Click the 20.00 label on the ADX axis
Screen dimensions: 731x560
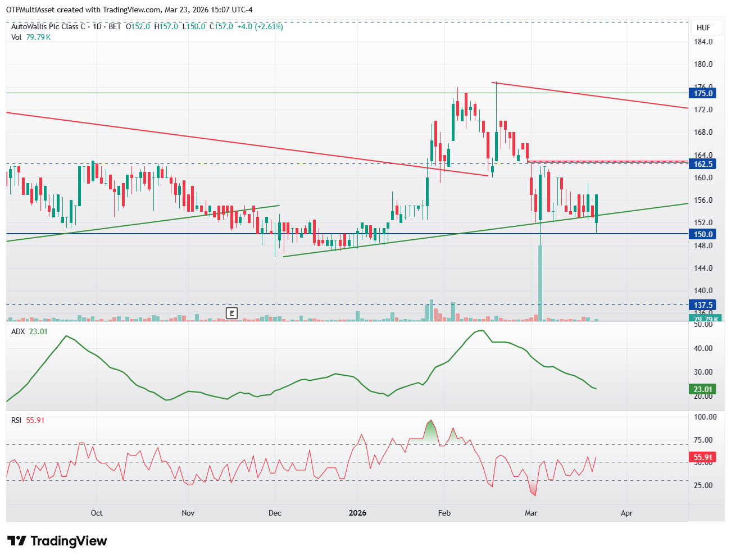tap(703, 396)
